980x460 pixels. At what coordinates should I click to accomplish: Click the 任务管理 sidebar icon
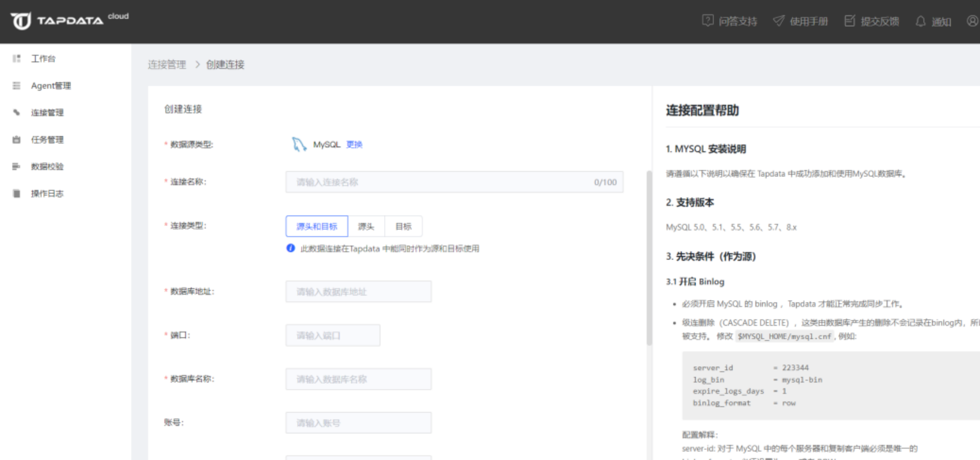[x=16, y=140]
